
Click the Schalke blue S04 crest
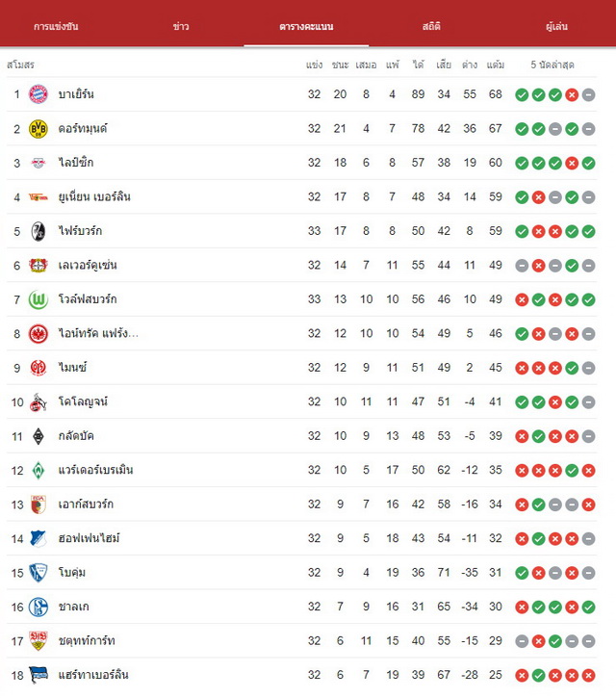pyautogui.click(x=38, y=607)
